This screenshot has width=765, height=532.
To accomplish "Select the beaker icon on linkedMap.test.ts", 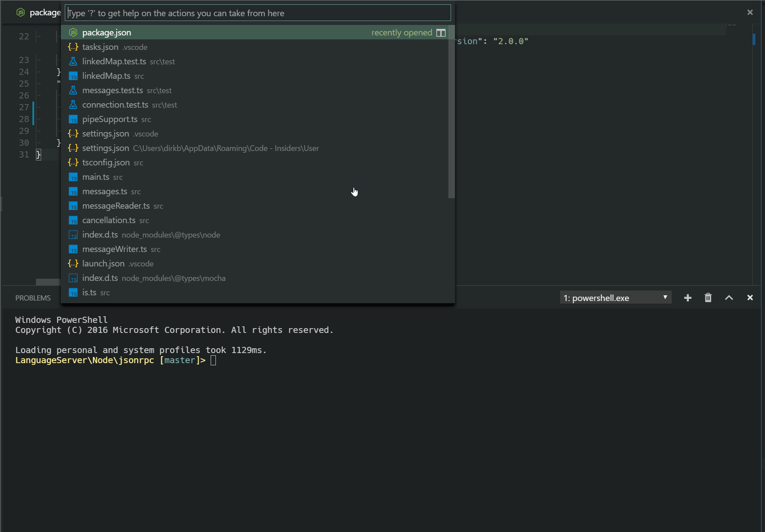I will click(x=73, y=61).
